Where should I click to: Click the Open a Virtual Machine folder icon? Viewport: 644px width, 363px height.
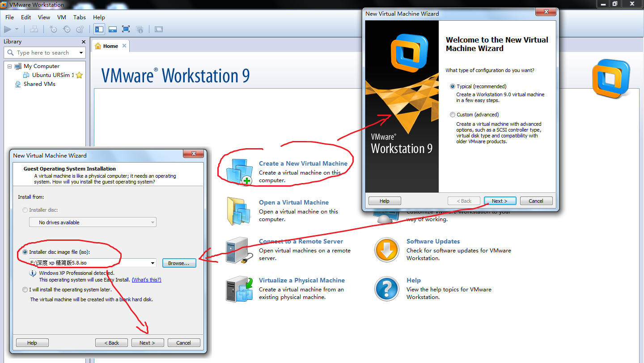click(x=240, y=211)
